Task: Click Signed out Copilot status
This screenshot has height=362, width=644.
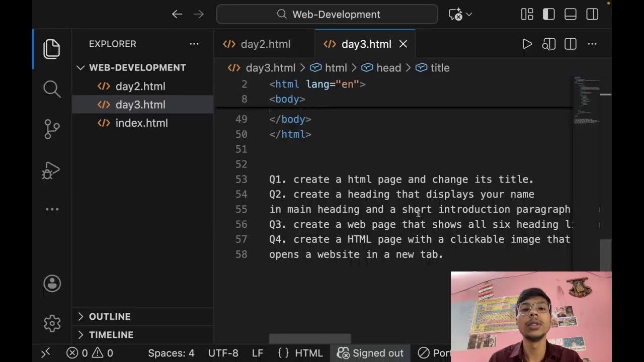Action: click(370, 353)
